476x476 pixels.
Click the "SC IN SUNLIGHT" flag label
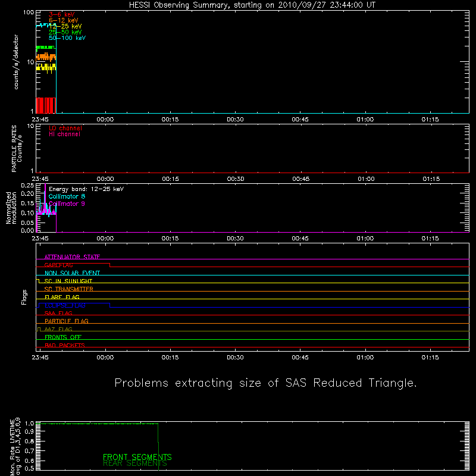(x=68, y=281)
